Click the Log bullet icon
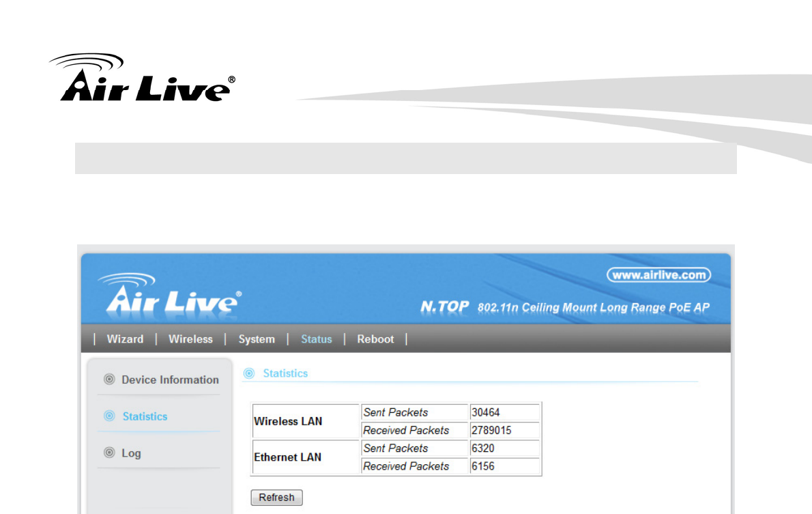 click(x=109, y=453)
